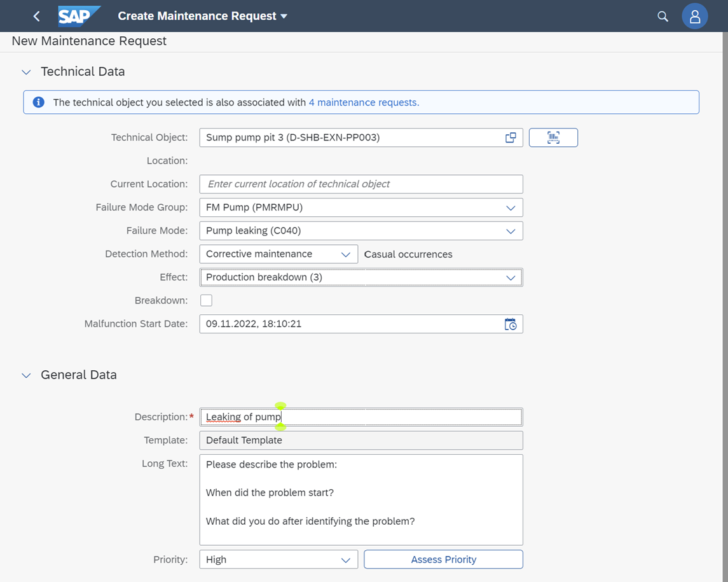Viewport: 728px width, 582px height.
Task: Click the General Data section title
Action: 79,375
